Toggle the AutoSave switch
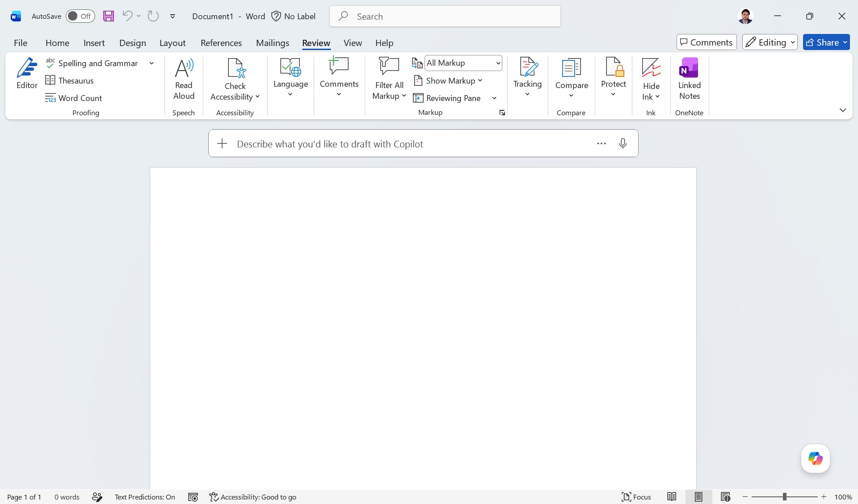 [x=80, y=16]
